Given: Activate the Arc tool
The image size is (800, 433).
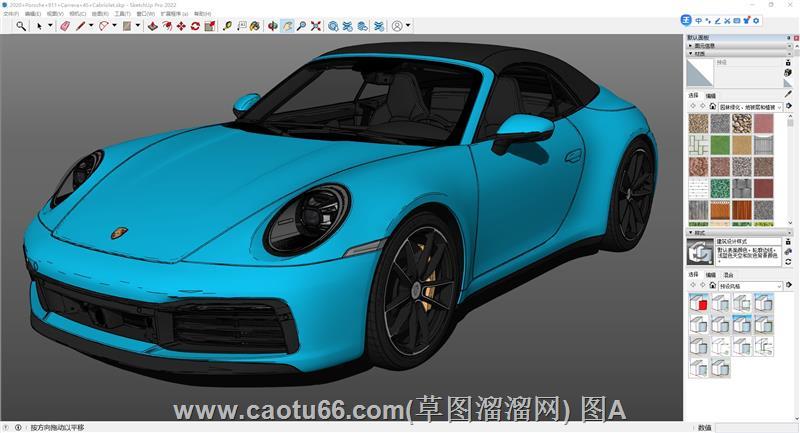Looking at the screenshot, I should 104,26.
